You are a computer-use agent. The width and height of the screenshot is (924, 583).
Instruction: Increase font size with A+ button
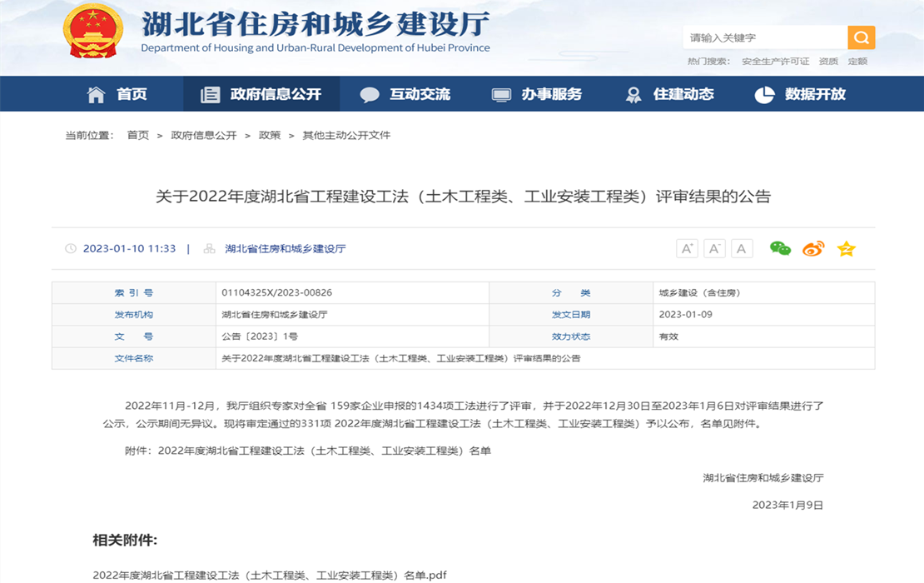[687, 248]
